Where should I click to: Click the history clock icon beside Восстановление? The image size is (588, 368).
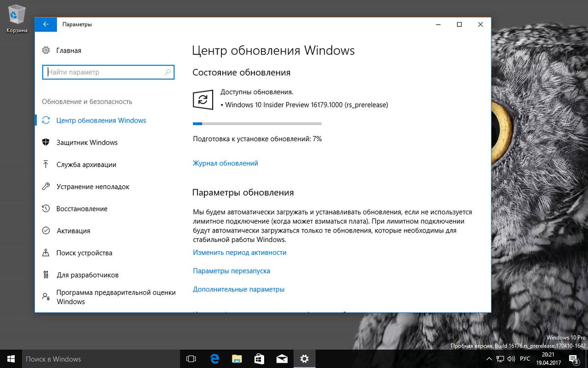click(x=46, y=209)
